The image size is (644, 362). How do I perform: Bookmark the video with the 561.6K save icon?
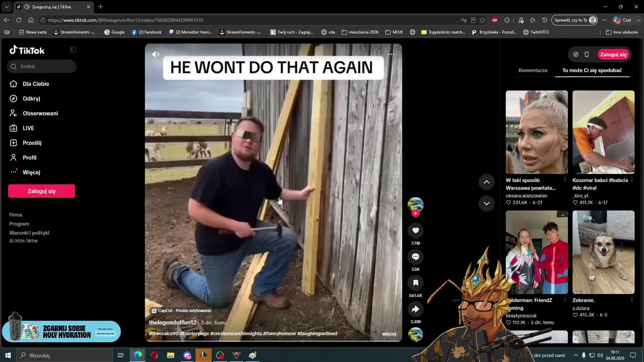pos(416,283)
